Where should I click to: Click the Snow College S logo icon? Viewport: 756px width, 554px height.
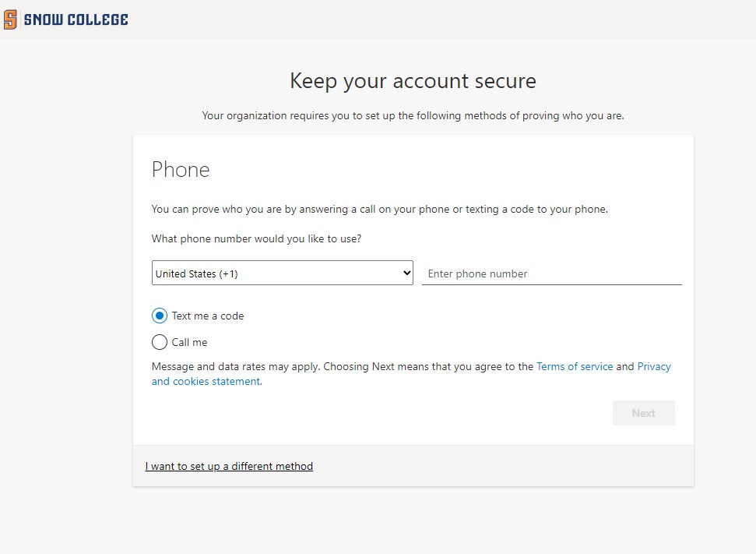[x=10, y=19]
